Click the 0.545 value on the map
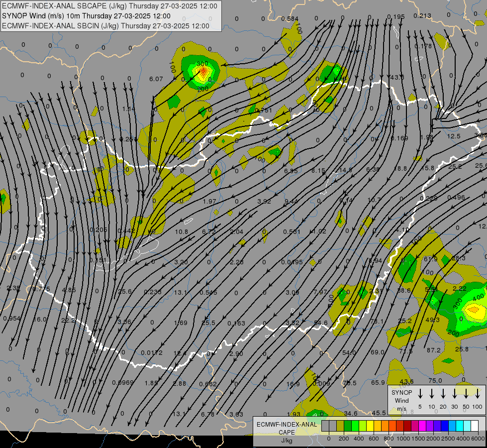 click(x=208, y=293)
